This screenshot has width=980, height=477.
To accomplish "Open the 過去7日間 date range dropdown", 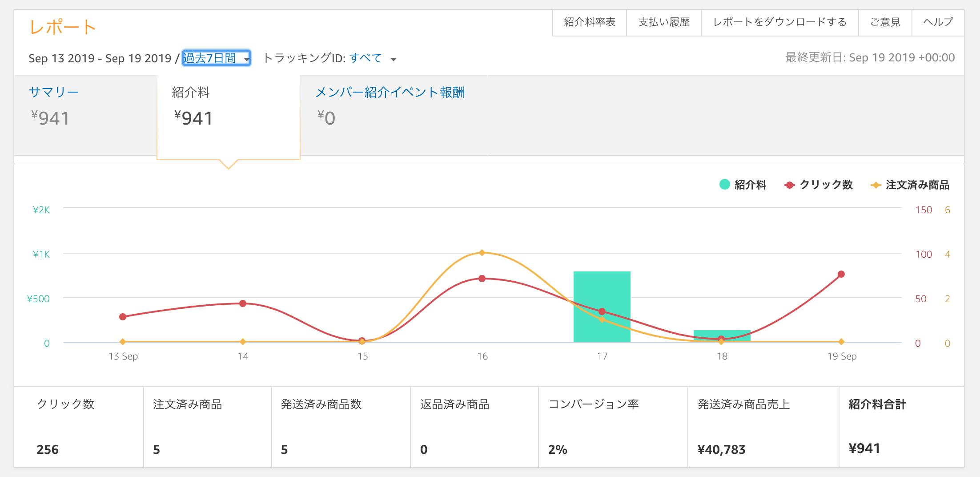I will (216, 58).
